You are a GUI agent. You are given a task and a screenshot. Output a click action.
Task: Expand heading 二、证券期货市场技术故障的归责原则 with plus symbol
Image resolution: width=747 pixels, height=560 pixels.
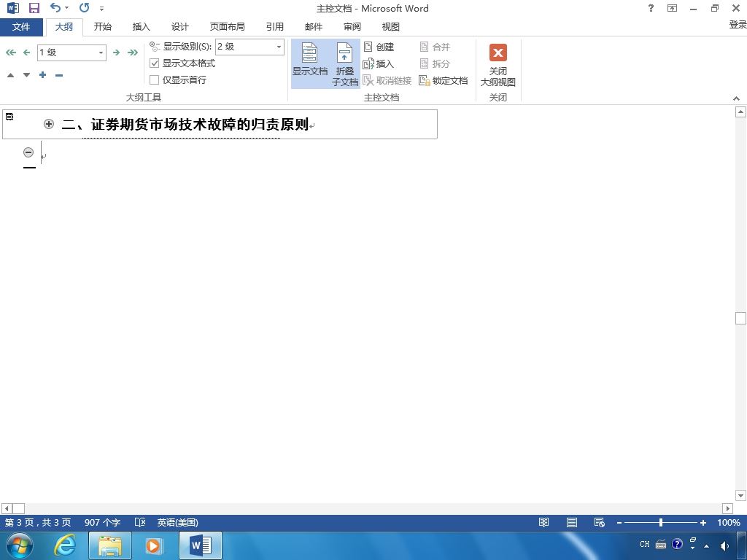49,124
